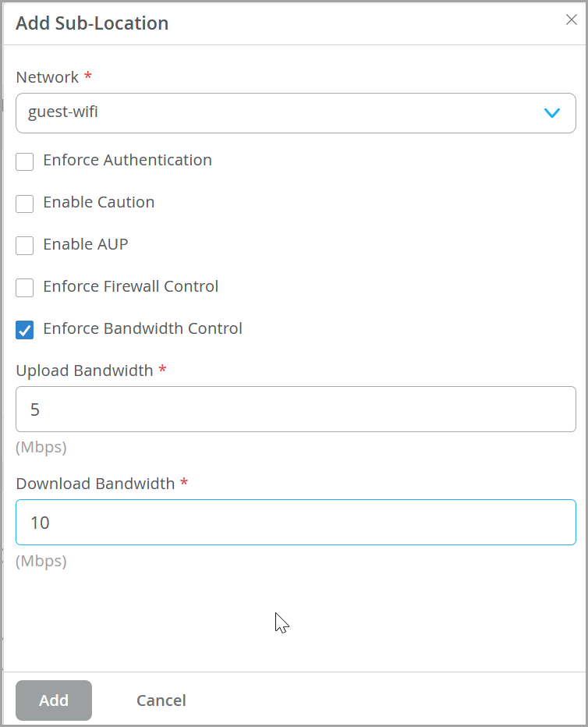Viewport: 588px width, 727px height.
Task: Click the Mbps hint under Upload Bandwidth
Action: [41, 448]
